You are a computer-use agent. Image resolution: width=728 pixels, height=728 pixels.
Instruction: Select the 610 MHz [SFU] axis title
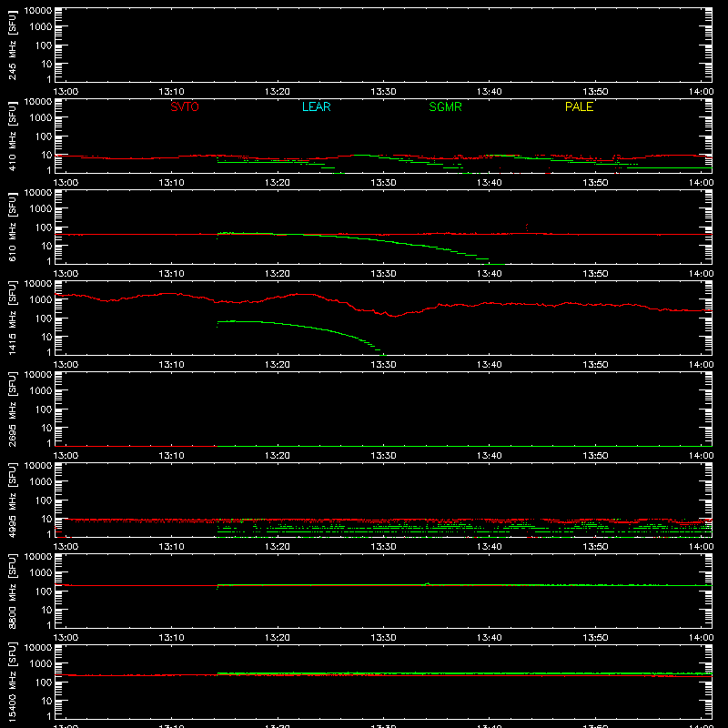[12, 227]
